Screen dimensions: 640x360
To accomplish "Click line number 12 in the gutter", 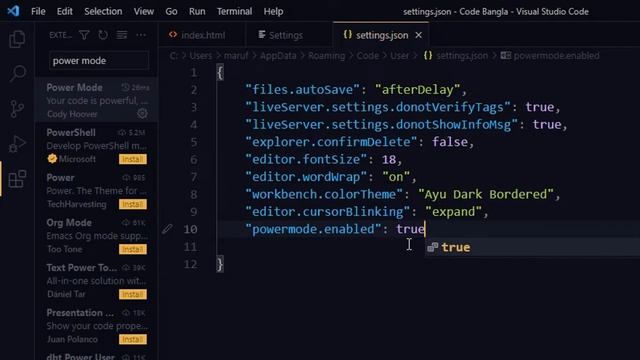I will [x=190, y=264].
